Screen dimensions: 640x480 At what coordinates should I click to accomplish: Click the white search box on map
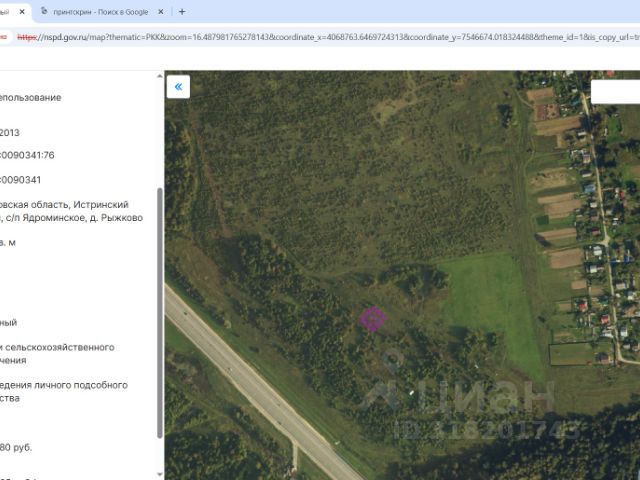616,92
